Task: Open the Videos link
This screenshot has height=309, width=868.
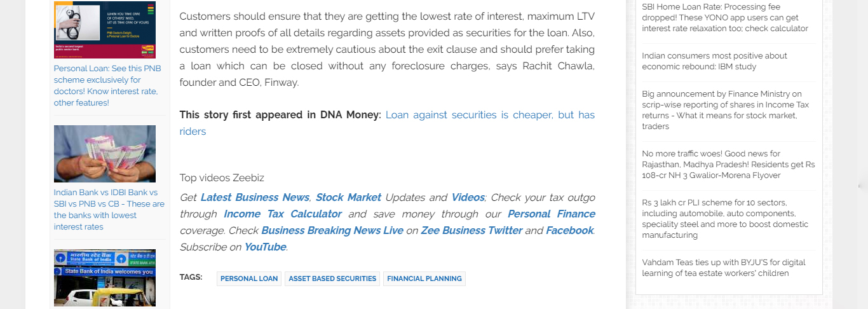Action: coord(468,198)
